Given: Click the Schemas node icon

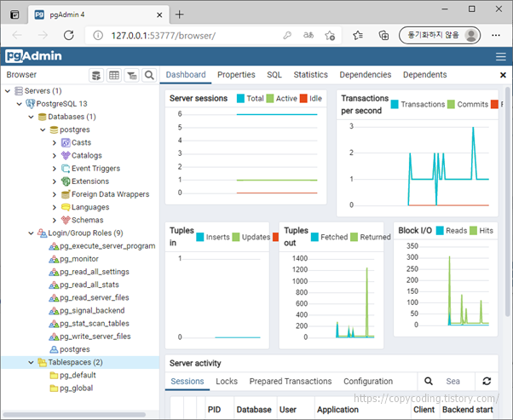Looking at the screenshot, I should coord(66,220).
